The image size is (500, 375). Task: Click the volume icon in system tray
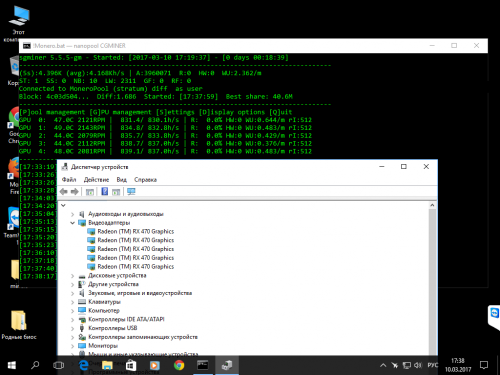tap(418, 366)
